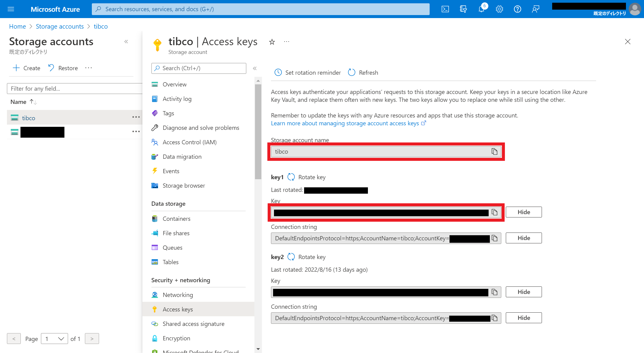Open more commands ellipsis beside Restore
Image resolution: width=644 pixels, height=353 pixels.
[89, 68]
